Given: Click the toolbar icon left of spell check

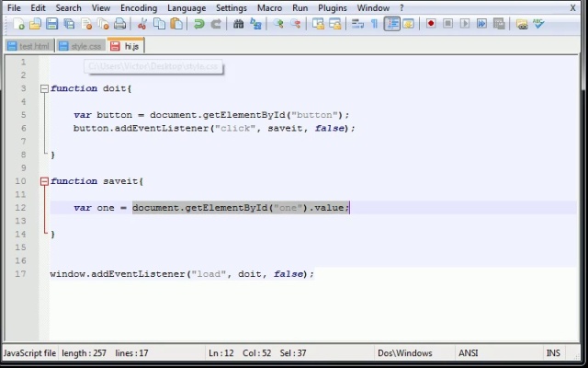Looking at the screenshot, I should coord(522,24).
